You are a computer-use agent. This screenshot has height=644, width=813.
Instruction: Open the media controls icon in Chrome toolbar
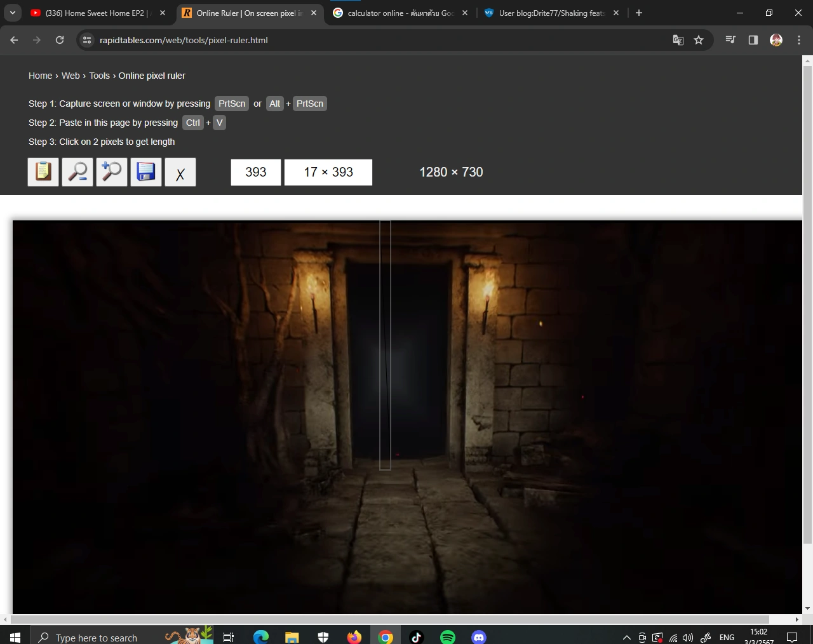coord(730,40)
